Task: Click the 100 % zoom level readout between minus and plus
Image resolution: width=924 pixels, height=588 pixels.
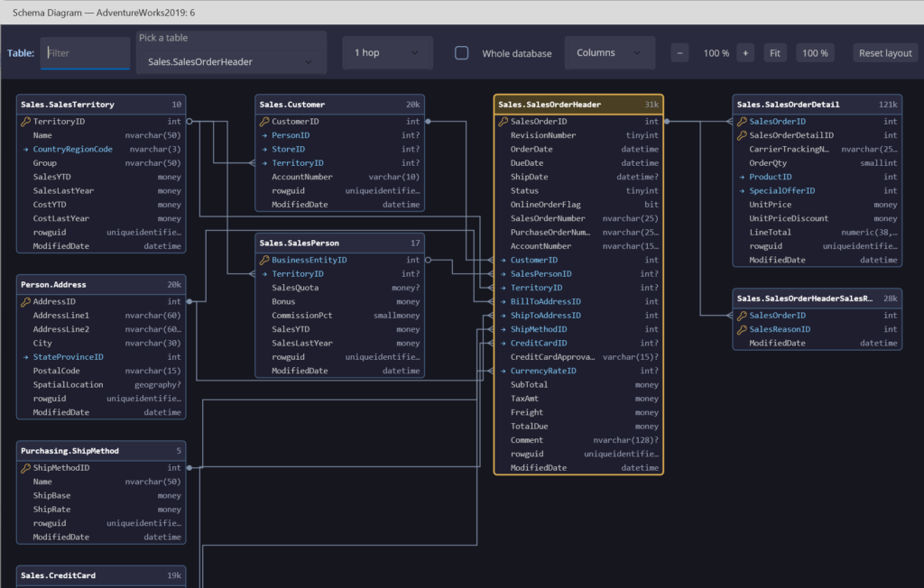Action: click(x=716, y=53)
